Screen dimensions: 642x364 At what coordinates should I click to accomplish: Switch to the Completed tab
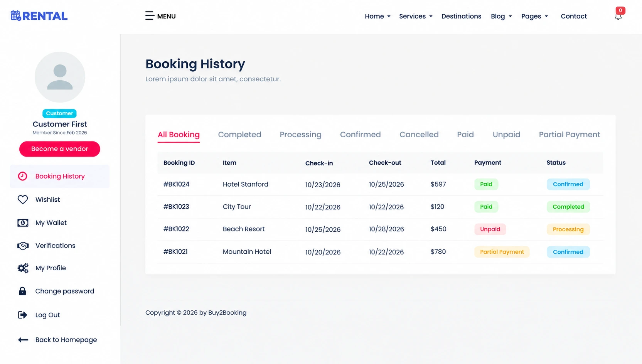tap(239, 135)
